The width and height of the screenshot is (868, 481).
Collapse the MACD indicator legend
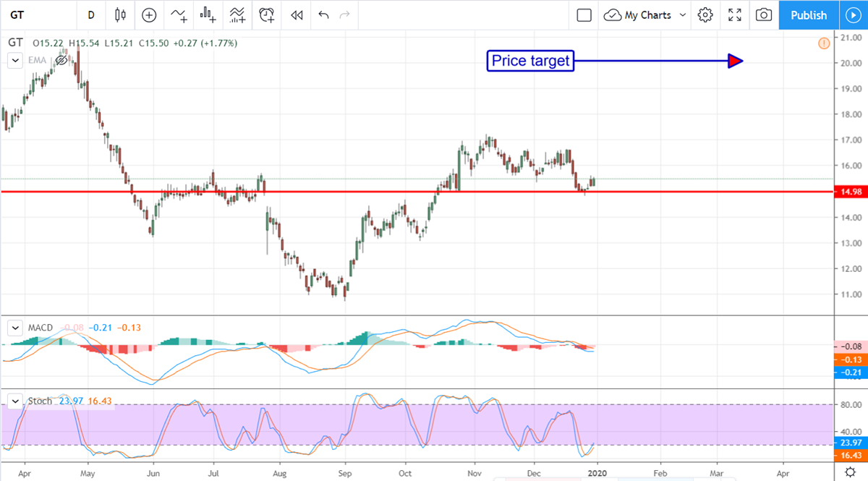coord(14,328)
